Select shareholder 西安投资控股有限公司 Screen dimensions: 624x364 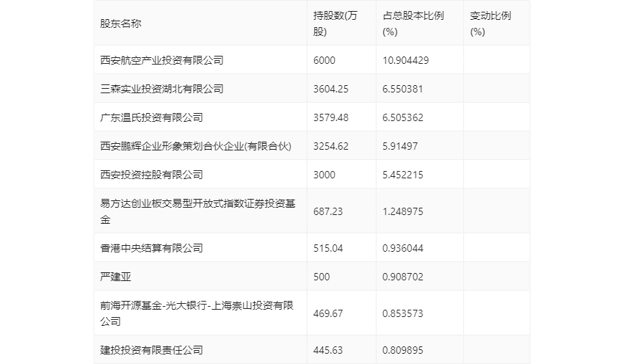(151, 175)
